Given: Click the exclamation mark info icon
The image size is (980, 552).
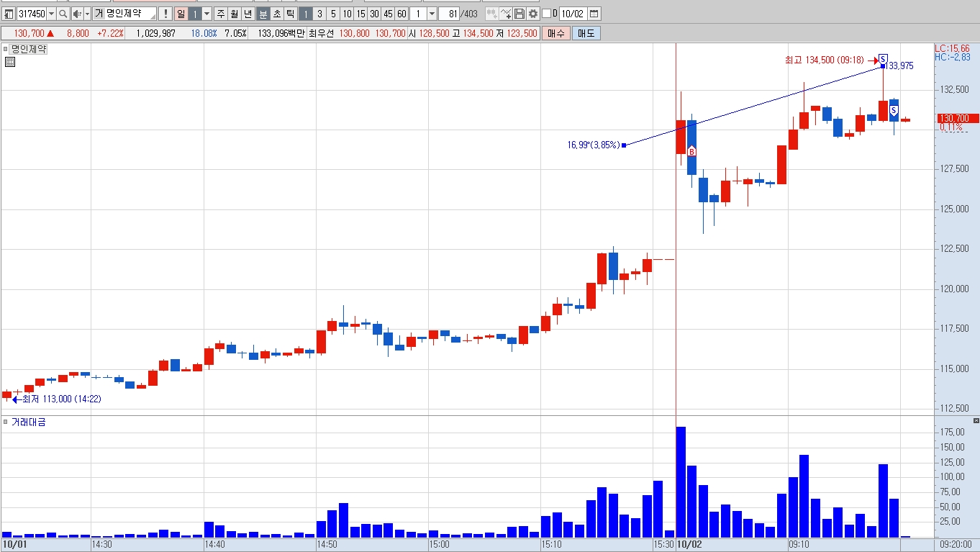Looking at the screenshot, I should coord(165,14).
